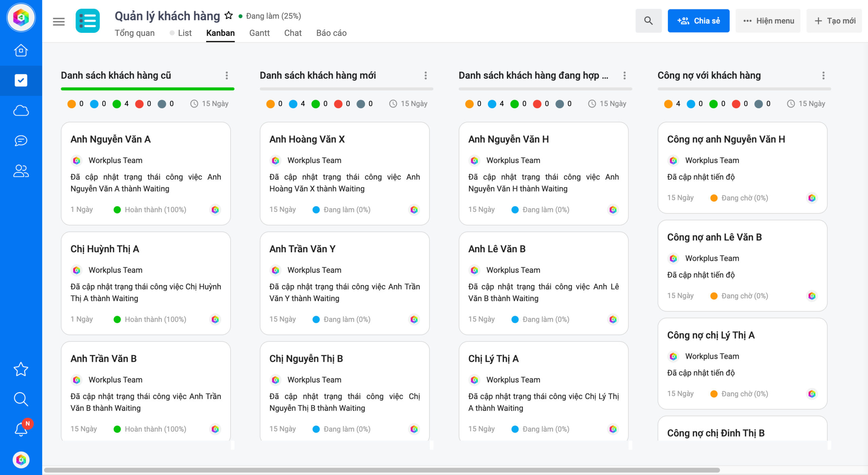Screen dimensions: 868x475
Task: Open the Chat bubble icon in sidebar
Action: [x=21, y=140]
